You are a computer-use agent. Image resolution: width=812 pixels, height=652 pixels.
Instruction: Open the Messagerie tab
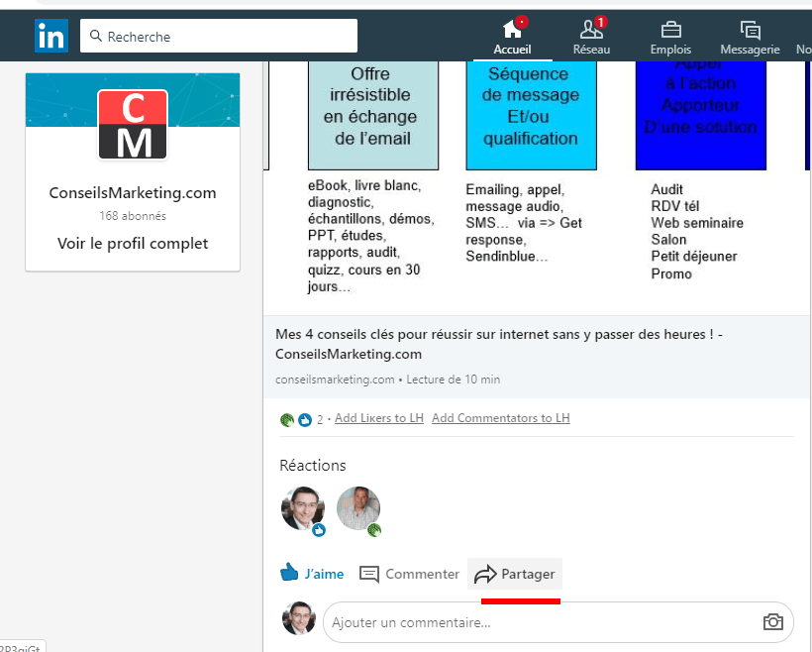(750, 37)
